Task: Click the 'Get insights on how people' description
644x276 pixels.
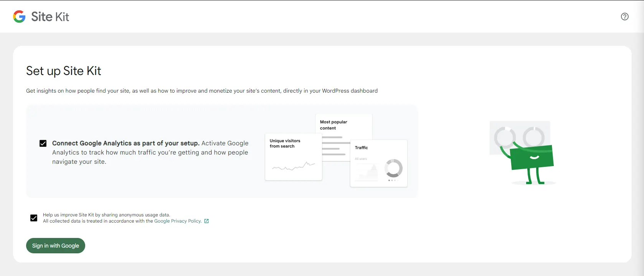Action: (202, 91)
